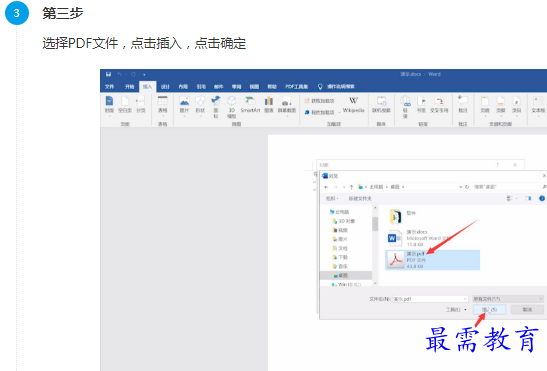Open the Footer (页脚) dropdown
The width and height of the screenshot is (547, 371).
pos(501,106)
